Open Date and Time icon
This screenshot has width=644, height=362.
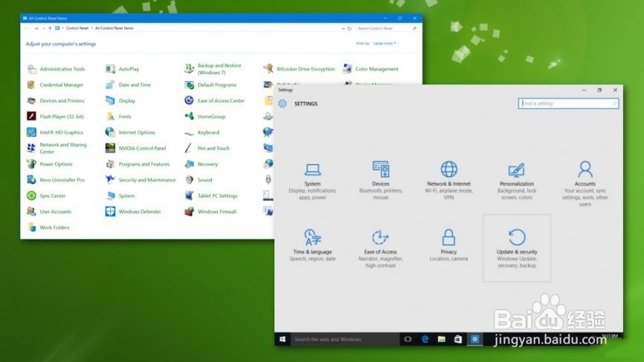[110, 85]
